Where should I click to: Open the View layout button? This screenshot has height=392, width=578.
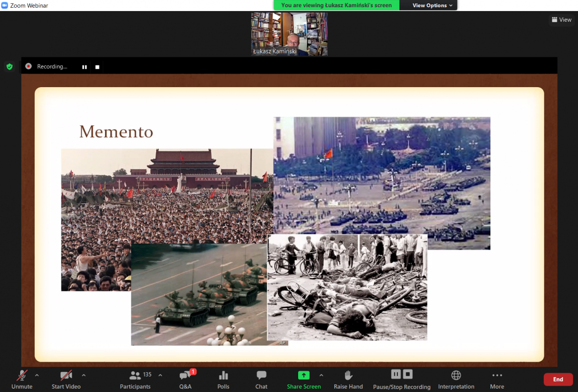click(x=562, y=20)
